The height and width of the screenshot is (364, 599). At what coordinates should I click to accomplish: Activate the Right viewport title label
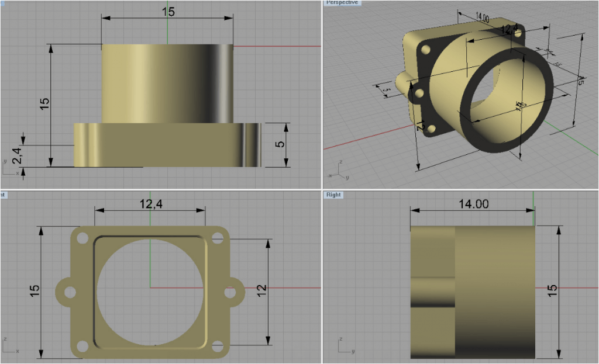pyautogui.click(x=333, y=195)
